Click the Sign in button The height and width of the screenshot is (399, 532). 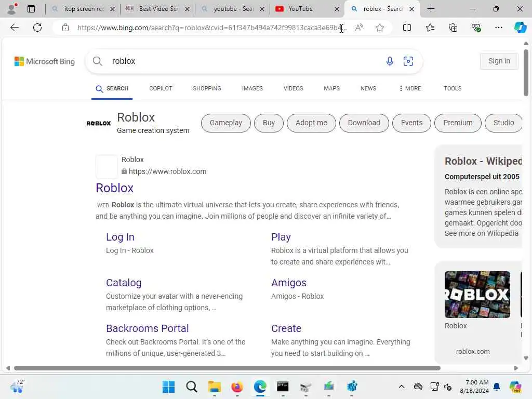click(499, 61)
